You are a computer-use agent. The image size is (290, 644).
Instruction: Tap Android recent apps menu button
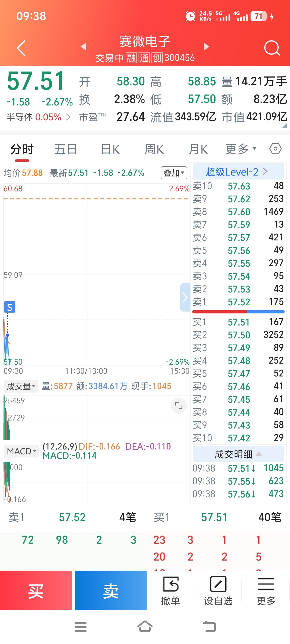pyautogui.click(x=81, y=627)
